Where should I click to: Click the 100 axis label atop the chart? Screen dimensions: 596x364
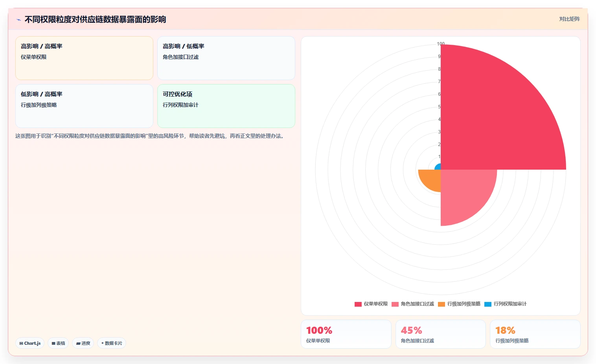coord(441,44)
